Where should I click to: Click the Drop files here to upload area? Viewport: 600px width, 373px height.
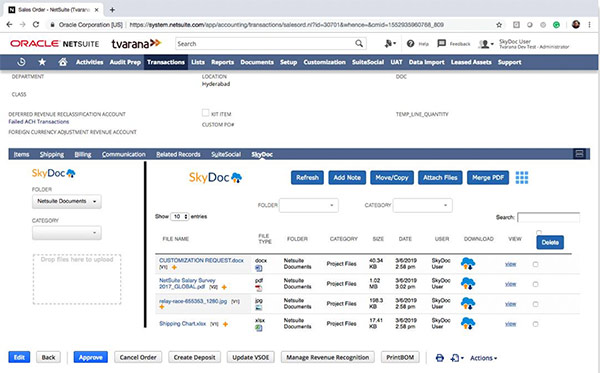(77, 279)
